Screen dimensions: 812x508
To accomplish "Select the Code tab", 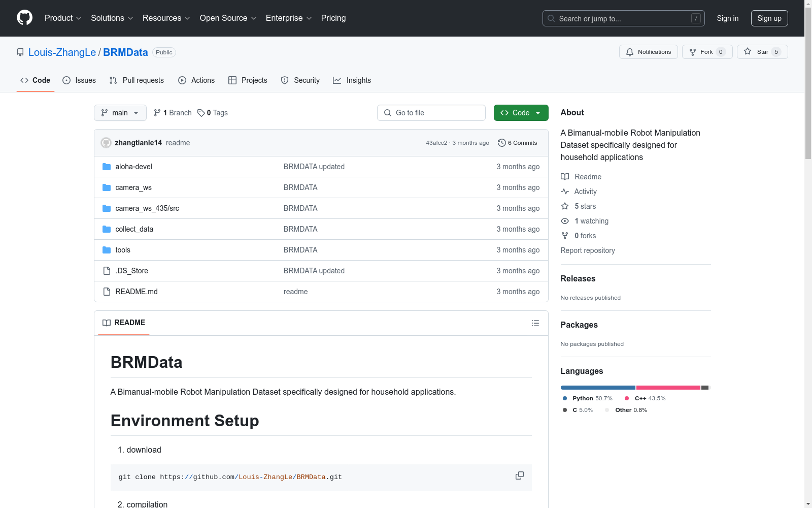I will pos(35,80).
